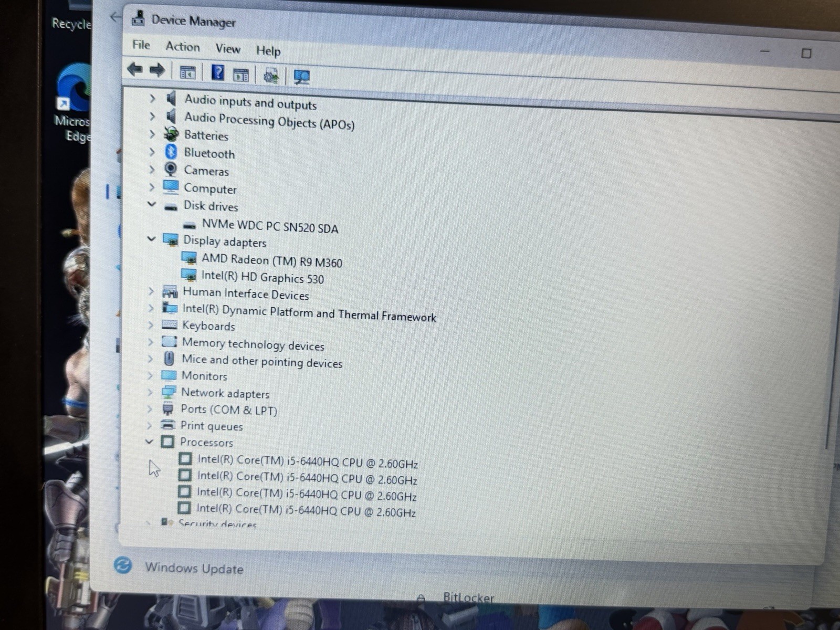Screen dimensions: 840x630
Task: Minimize the Device Manager window
Action: pyautogui.click(x=765, y=51)
